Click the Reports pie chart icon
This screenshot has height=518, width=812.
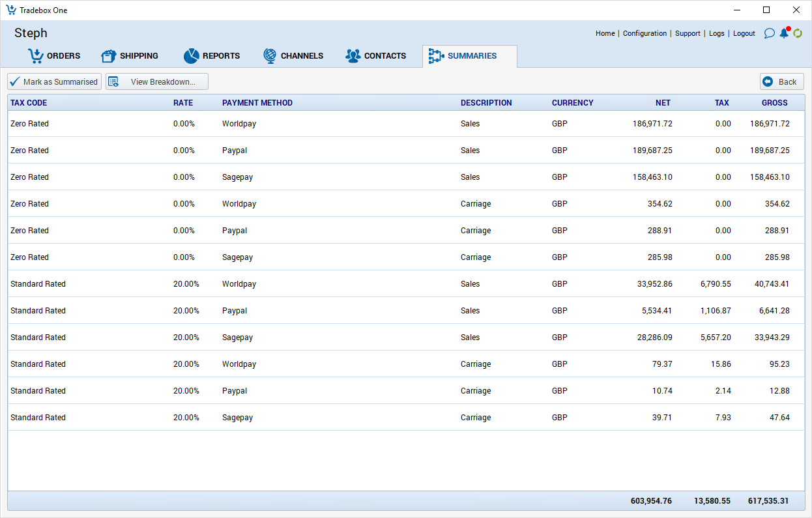click(191, 56)
